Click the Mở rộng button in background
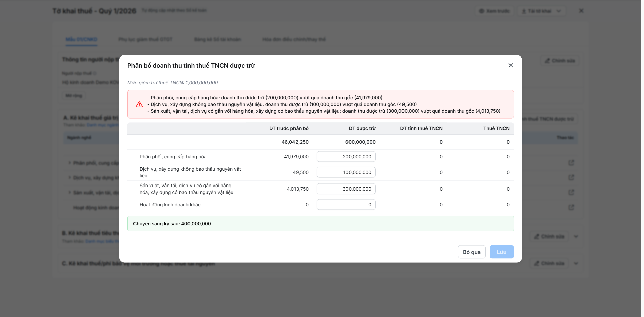The image size is (644, 317). coord(74,96)
